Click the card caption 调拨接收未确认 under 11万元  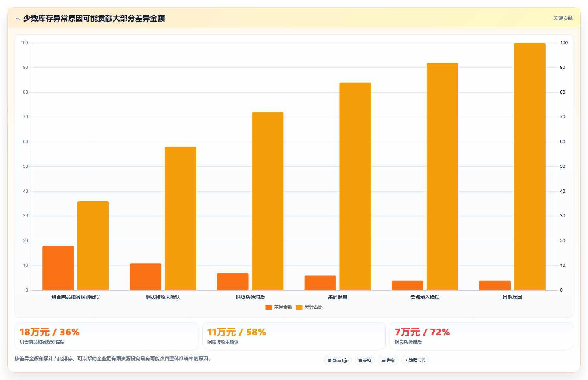[x=223, y=342]
